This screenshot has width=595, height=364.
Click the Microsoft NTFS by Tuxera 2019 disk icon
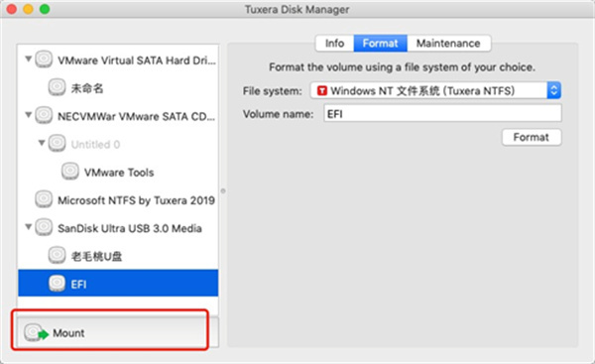44,199
